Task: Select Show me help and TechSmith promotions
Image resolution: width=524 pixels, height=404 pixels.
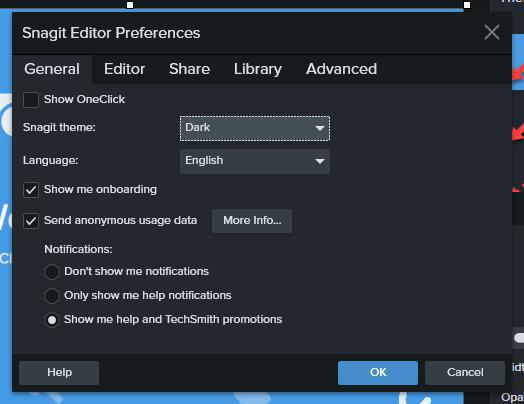Action: (52, 320)
